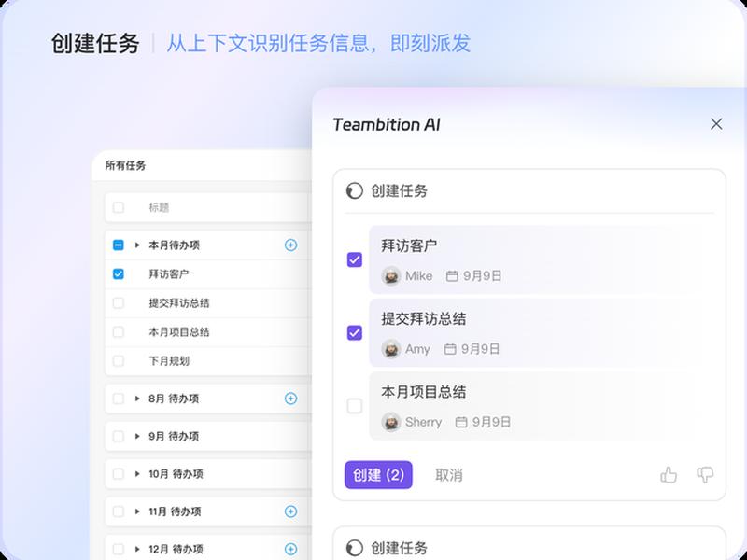
Task: Click the 10月 待办项 group label
Action: [176, 474]
